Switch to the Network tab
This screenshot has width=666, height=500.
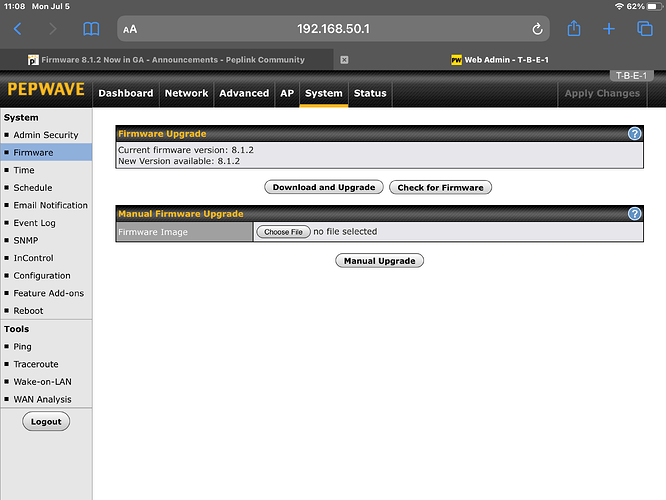(186, 93)
